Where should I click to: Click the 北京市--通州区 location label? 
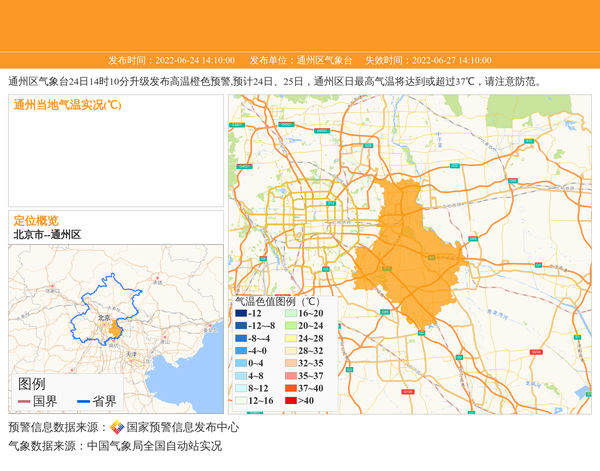pyautogui.click(x=47, y=235)
